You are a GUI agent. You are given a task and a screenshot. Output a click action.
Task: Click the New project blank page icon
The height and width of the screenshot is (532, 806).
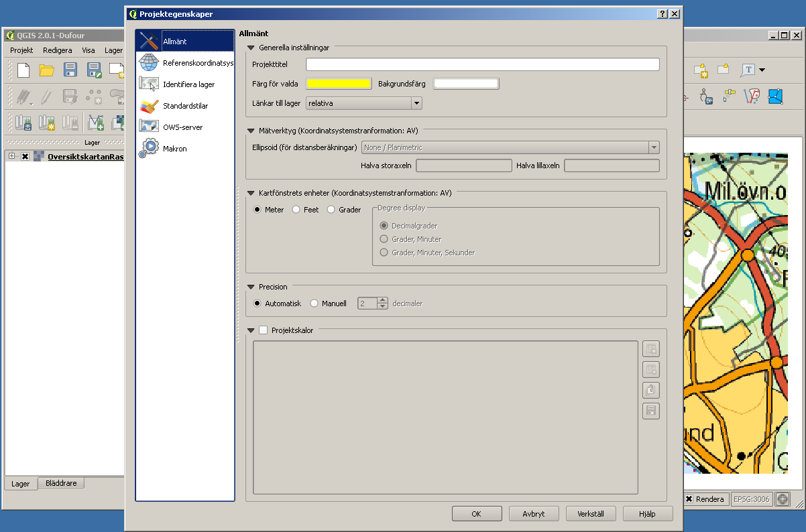[x=23, y=70]
